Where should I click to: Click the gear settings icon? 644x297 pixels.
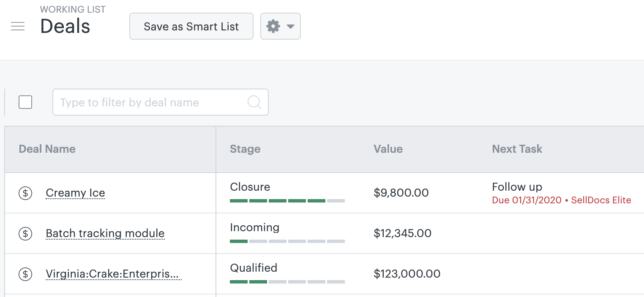click(273, 26)
